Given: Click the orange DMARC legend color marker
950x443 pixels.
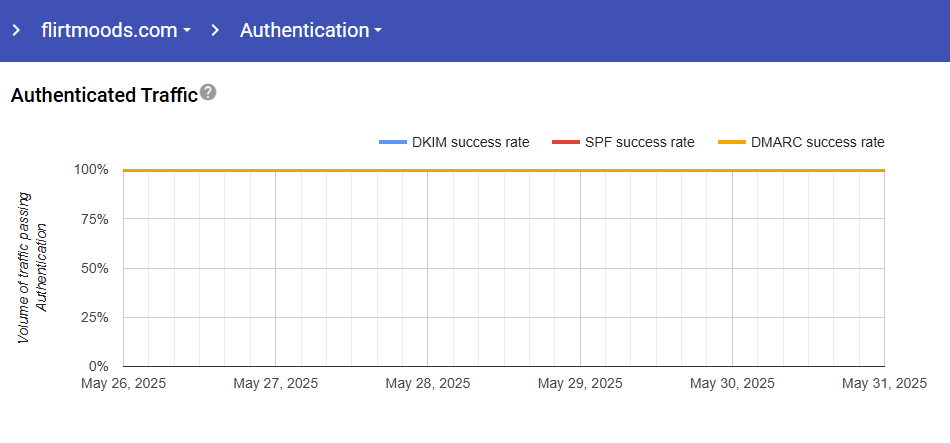Looking at the screenshot, I should click(733, 143).
